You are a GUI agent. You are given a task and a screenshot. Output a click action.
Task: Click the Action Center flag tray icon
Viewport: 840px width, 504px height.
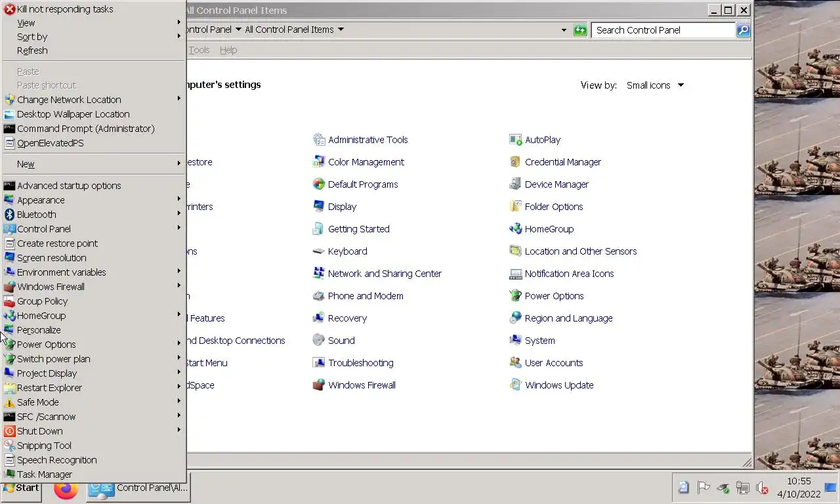coord(703,488)
